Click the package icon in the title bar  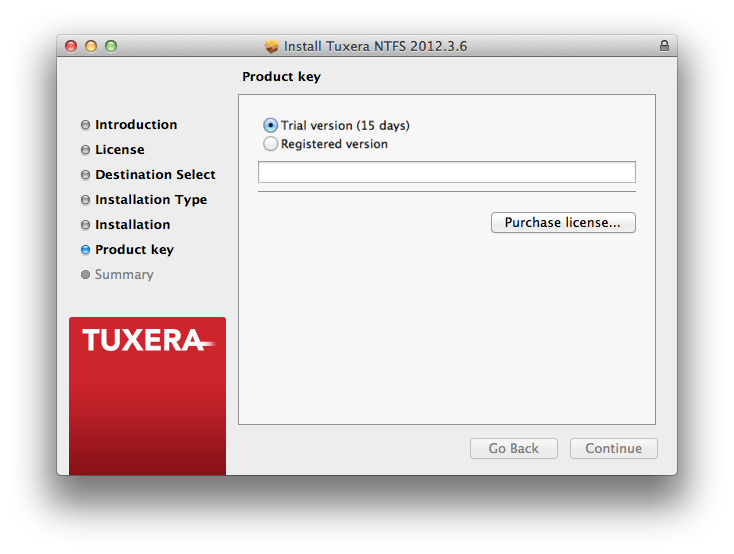271,46
